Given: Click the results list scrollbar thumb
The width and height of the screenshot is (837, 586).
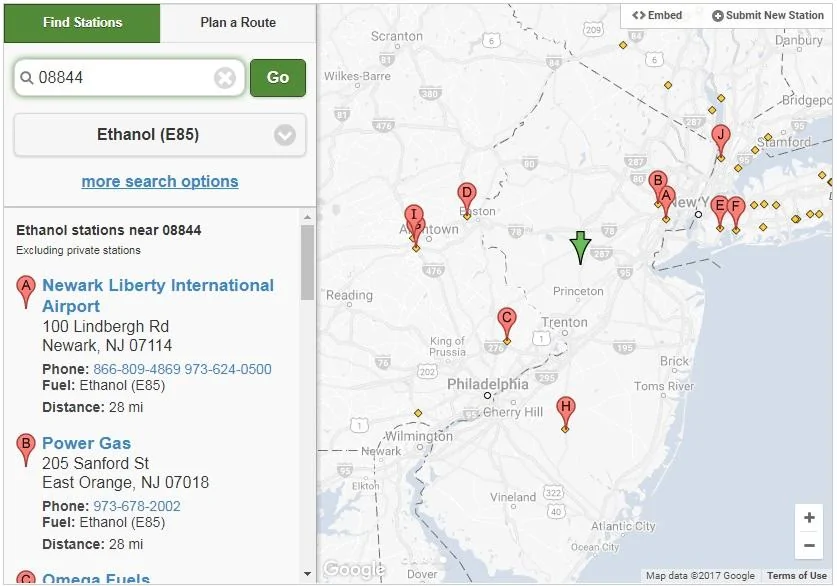Looking at the screenshot, I should click(x=307, y=263).
